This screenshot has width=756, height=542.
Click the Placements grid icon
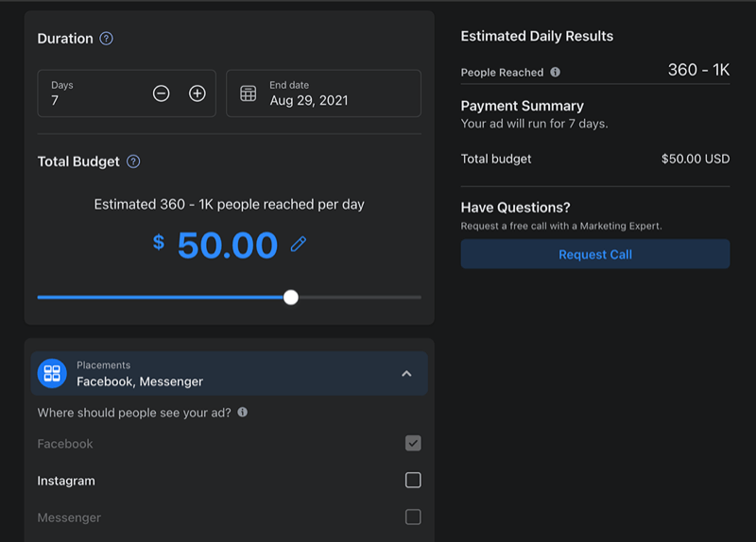(52, 373)
